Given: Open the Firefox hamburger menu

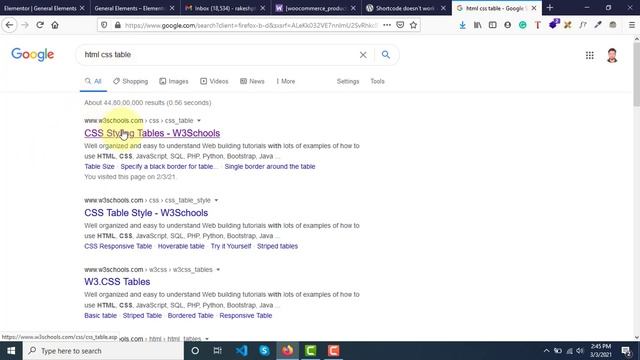Looking at the screenshot, I should click(631, 25).
